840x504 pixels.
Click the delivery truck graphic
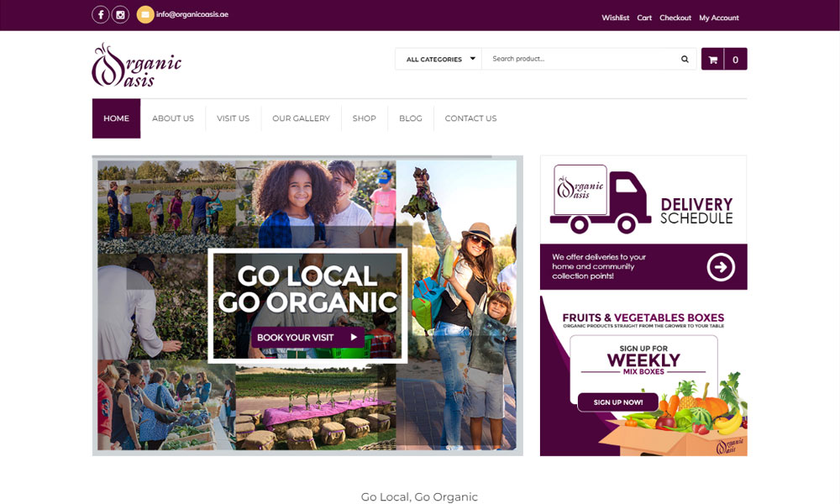(x=600, y=199)
